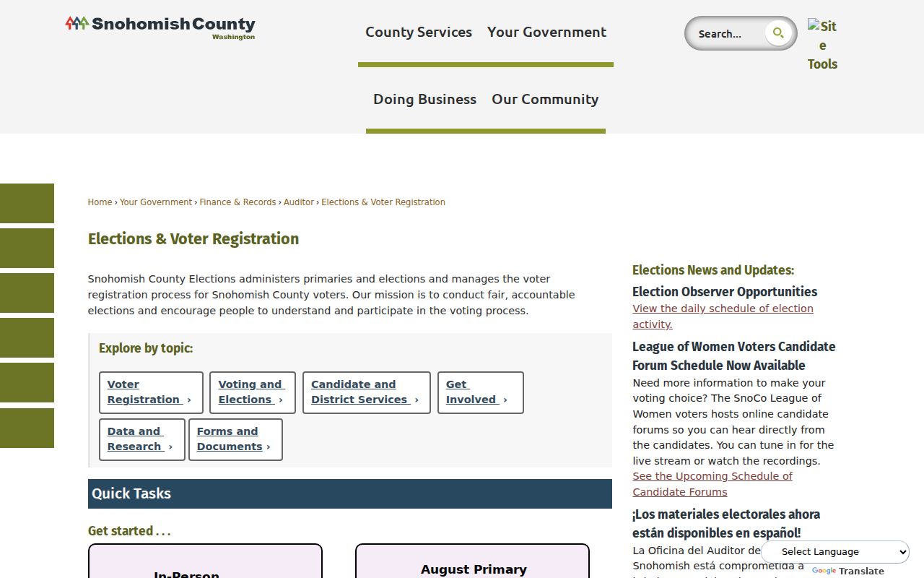924x578 pixels.
Task: Click the Explore by topic heading
Action: click(146, 348)
